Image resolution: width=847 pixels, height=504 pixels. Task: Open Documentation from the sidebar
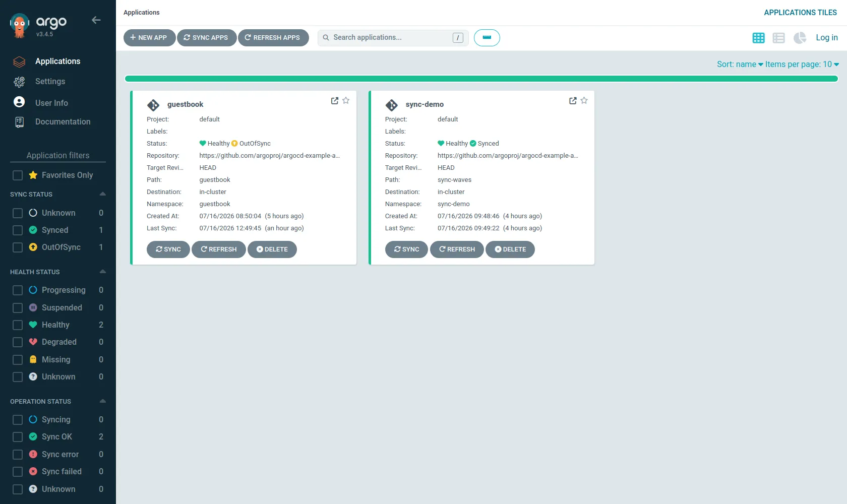(x=63, y=122)
